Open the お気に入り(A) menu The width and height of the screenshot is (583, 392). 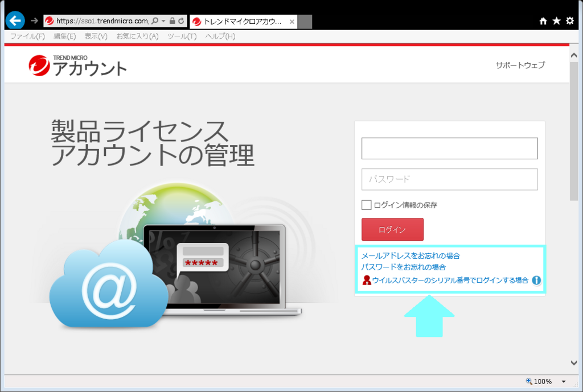138,36
